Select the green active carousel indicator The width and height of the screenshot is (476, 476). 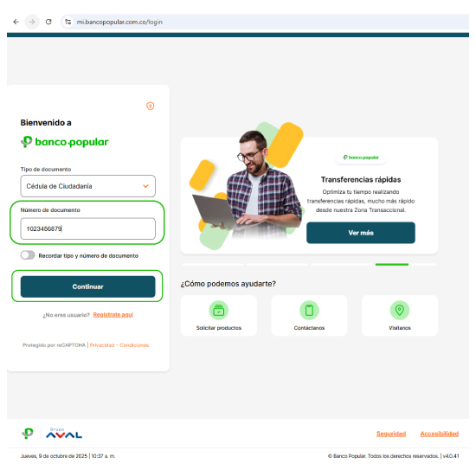point(391,265)
